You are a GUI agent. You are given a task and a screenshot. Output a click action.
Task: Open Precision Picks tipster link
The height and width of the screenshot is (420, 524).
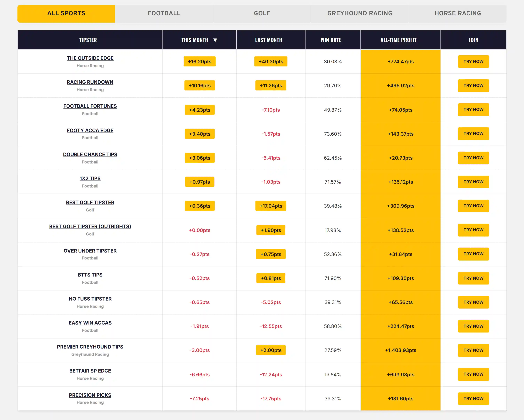[x=90, y=395]
